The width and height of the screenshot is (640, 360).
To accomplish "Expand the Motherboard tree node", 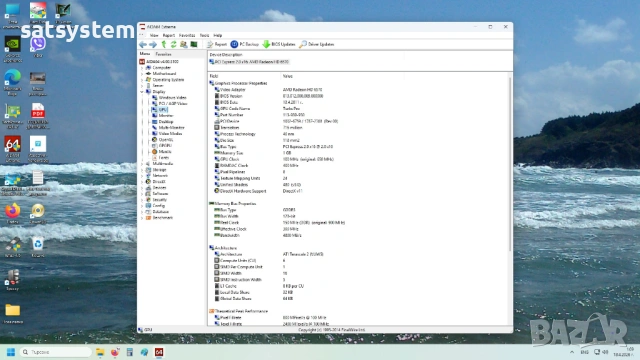I will pos(142,74).
